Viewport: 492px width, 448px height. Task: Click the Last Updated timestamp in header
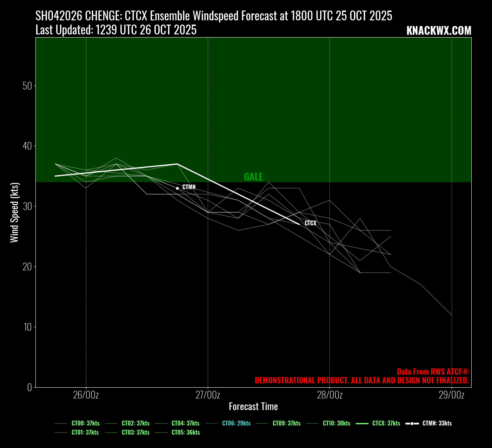pyautogui.click(x=116, y=30)
